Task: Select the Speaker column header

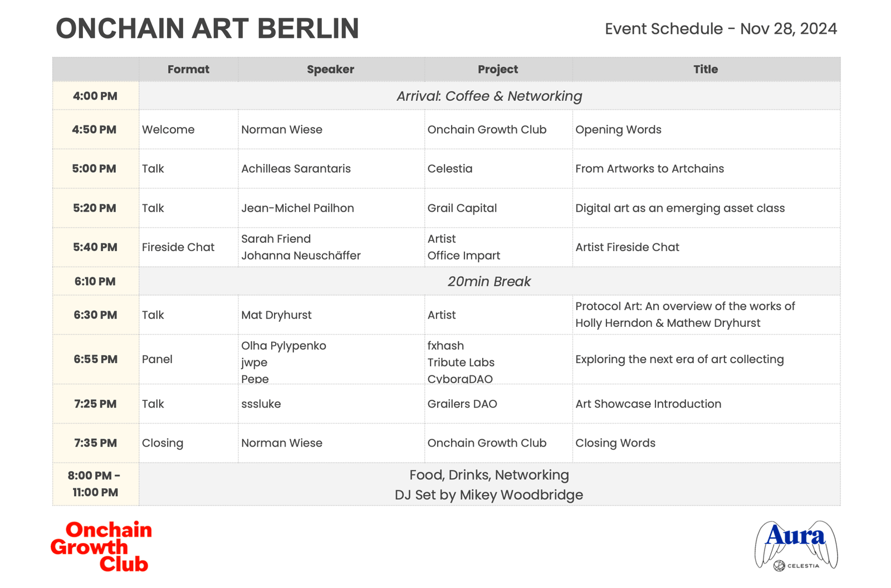Action: (331, 70)
